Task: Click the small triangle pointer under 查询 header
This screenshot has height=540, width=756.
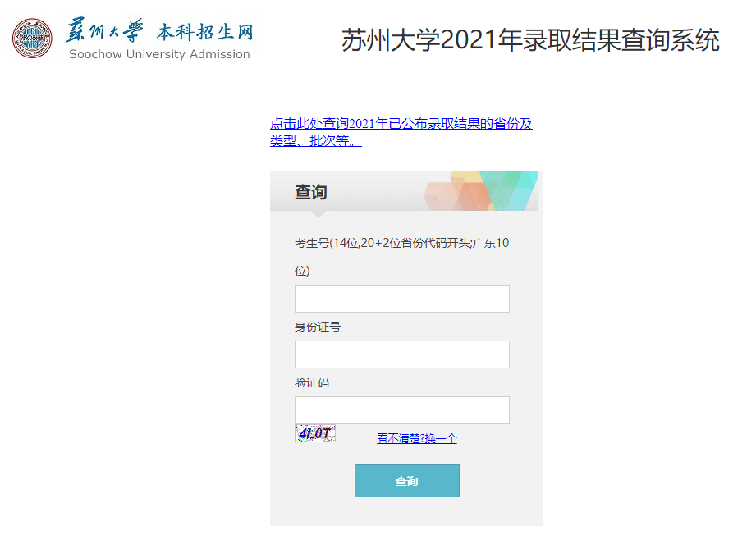Action: click(318, 214)
